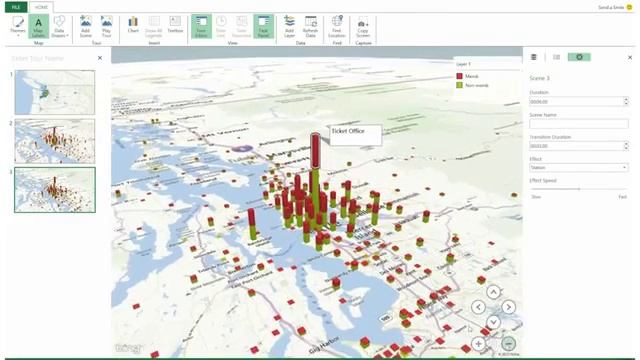The height and width of the screenshot is (360, 640).
Task: Toggle Map Labels on the map
Action: point(38,27)
